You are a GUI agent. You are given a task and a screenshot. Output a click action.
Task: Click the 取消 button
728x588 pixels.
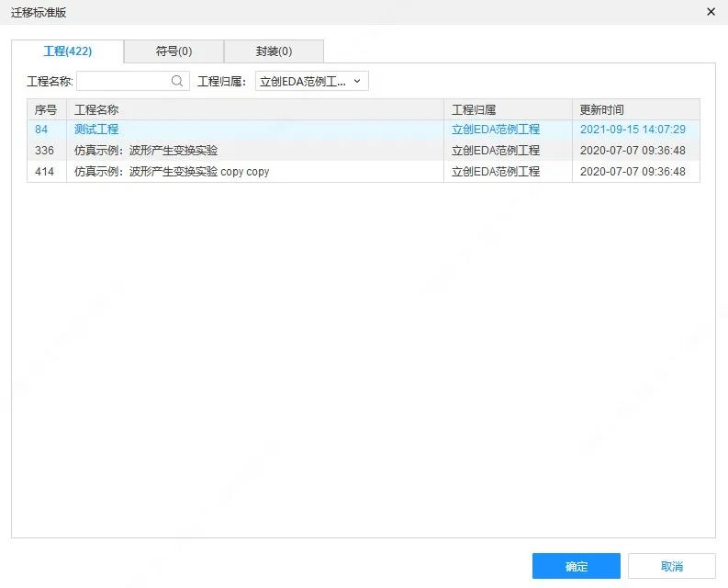click(x=671, y=566)
